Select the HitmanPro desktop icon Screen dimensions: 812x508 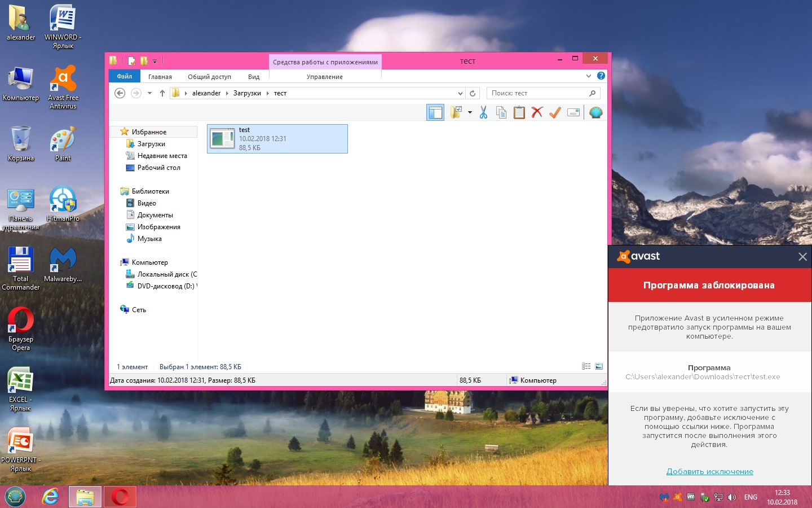click(x=63, y=204)
